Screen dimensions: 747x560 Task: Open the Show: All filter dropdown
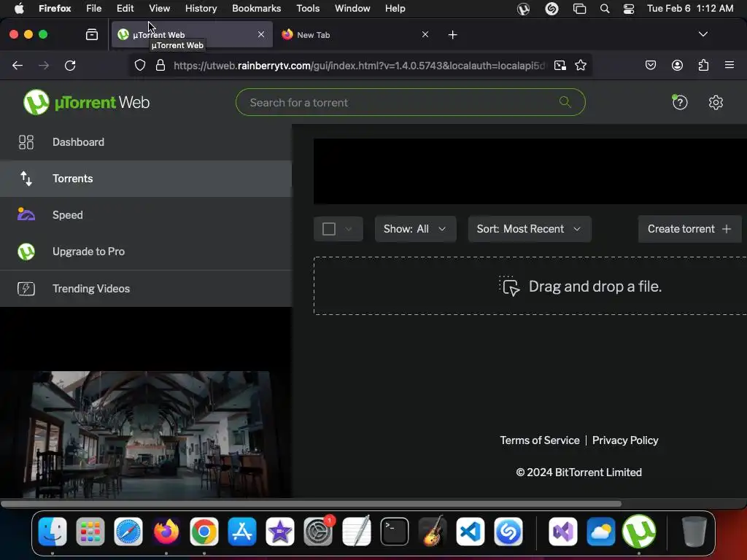point(415,229)
